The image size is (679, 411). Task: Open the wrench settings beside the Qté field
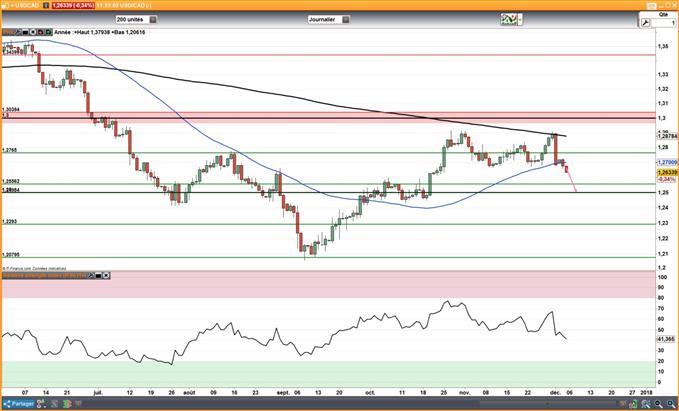click(645, 23)
